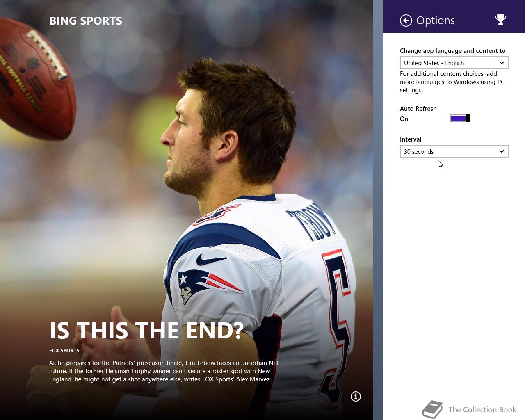Open the photo info icon
The width and height of the screenshot is (525, 420).
point(356,396)
